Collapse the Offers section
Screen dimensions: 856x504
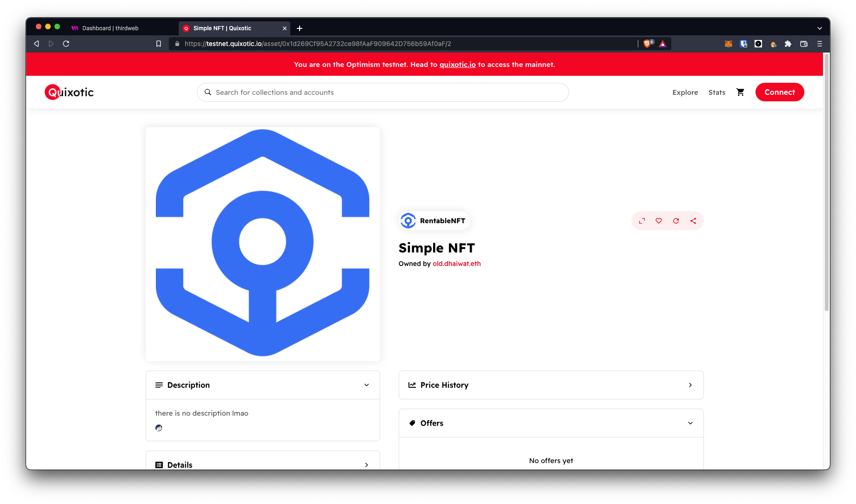[690, 423]
